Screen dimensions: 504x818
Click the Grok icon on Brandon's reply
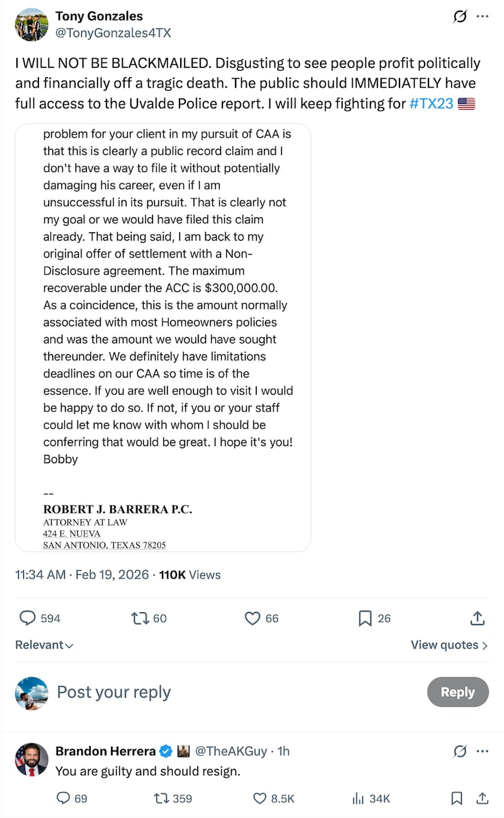click(459, 751)
